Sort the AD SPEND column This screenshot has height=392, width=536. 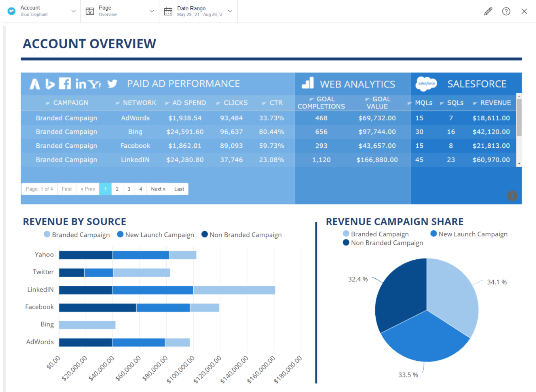167,103
